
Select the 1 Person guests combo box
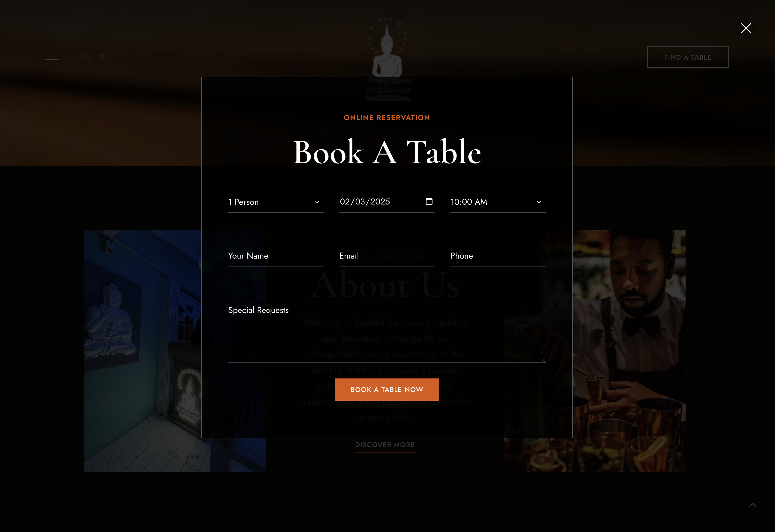click(275, 202)
